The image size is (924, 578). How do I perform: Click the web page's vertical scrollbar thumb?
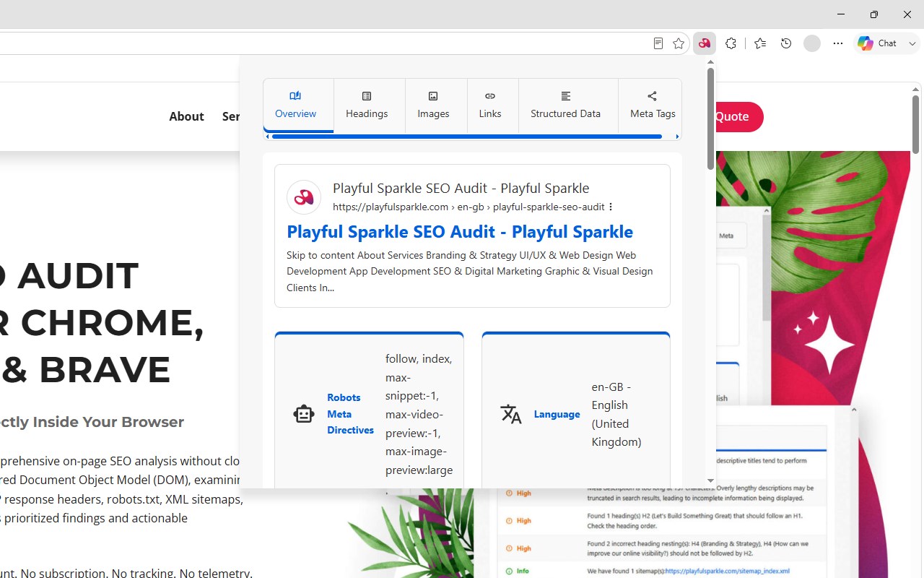915,124
